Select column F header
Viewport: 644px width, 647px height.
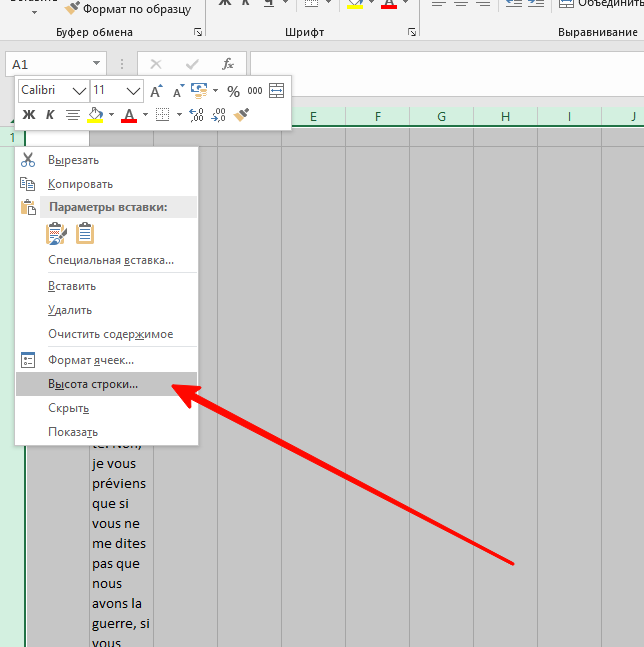pyautogui.click(x=377, y=117)
